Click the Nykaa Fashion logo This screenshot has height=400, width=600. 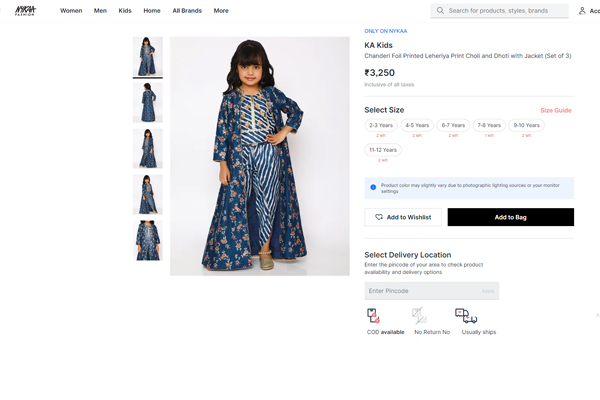[x=25, y=10]
